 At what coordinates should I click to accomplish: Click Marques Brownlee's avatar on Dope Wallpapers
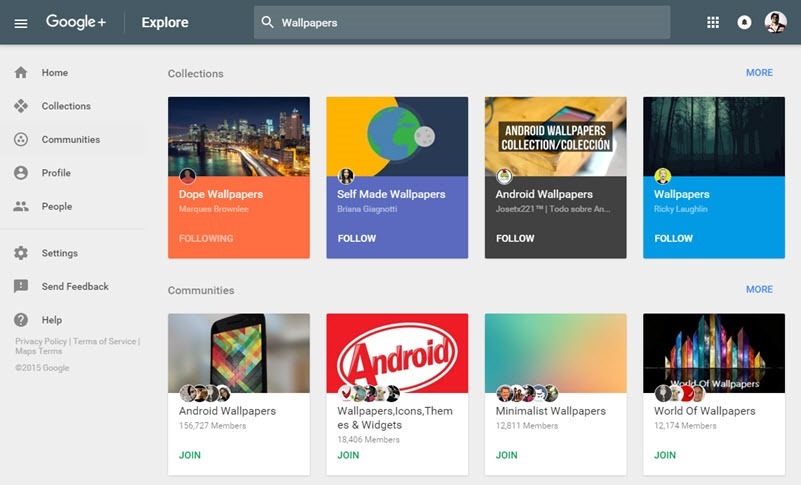[187, 176]
